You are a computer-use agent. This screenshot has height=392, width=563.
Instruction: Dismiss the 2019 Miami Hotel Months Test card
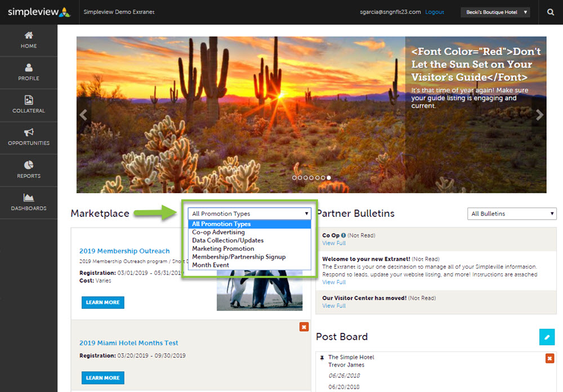coord(304,327)
